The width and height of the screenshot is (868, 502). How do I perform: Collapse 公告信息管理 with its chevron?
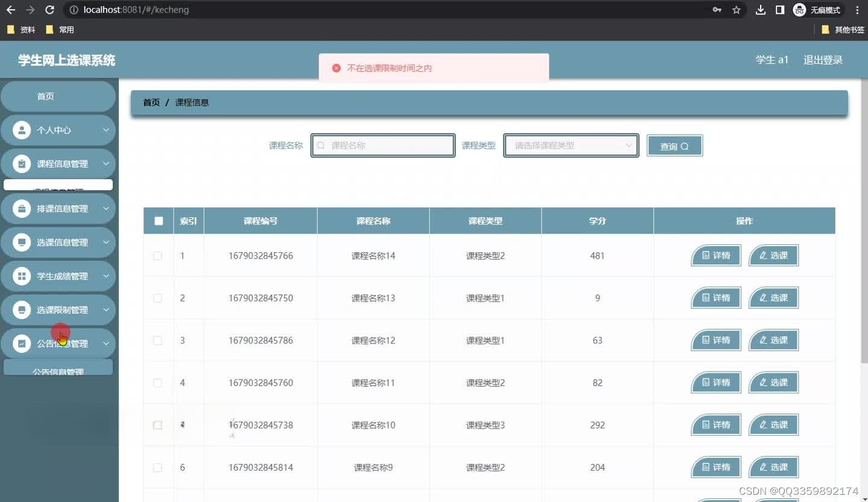105,344
